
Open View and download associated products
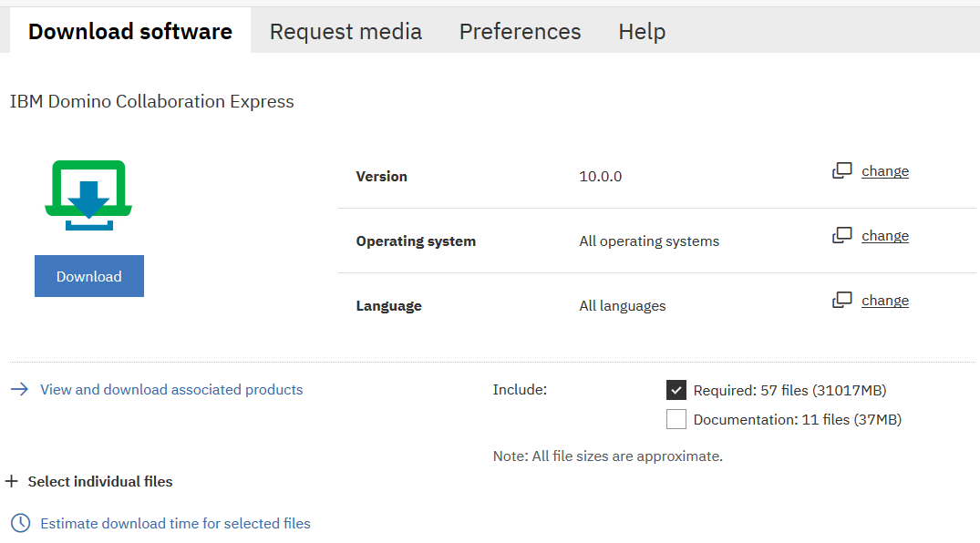pos(172,389)
